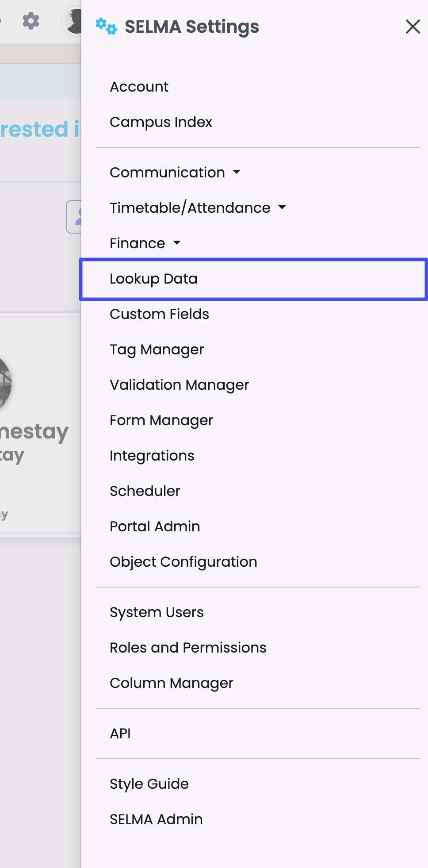Open Validation Manager
Image resolution: width=428 pixels, height=868 pixels.
[179, 385]
